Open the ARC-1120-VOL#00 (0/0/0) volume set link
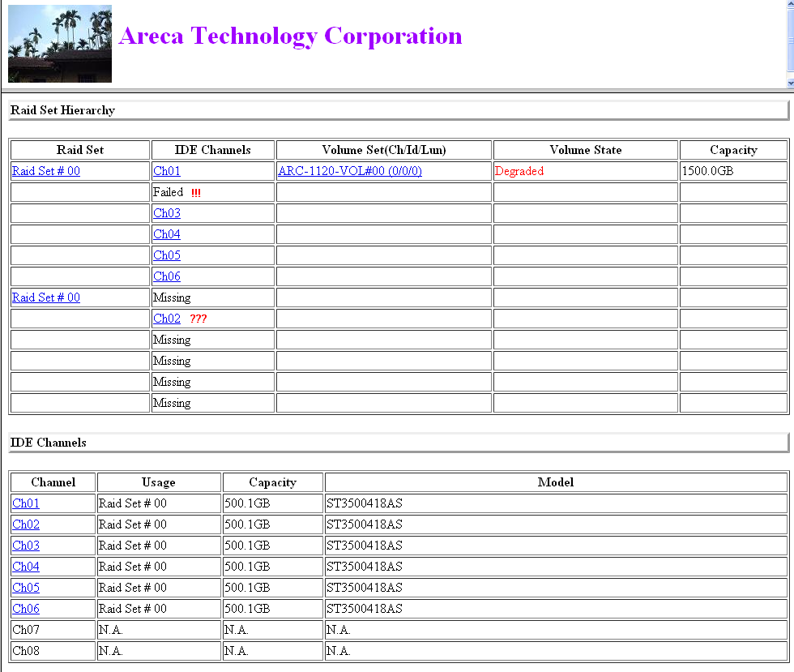Screen dimensions: 794x672 350,171
